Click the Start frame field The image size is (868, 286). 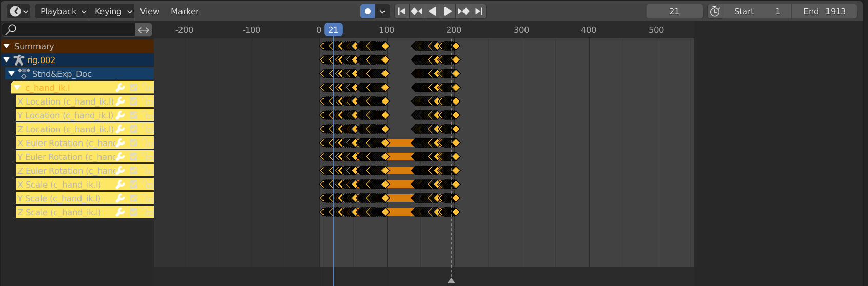click(x=757, y=11)
